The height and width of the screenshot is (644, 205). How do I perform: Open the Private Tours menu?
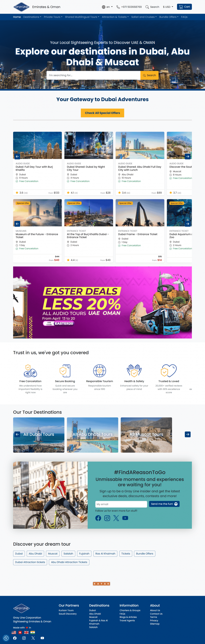[53, 17]
